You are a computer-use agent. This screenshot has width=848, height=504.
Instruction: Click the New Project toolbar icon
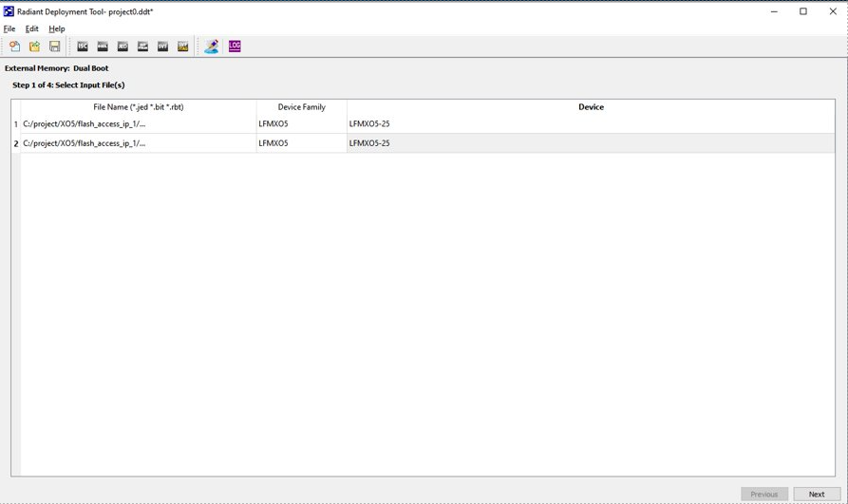click(x=14, y=47)
